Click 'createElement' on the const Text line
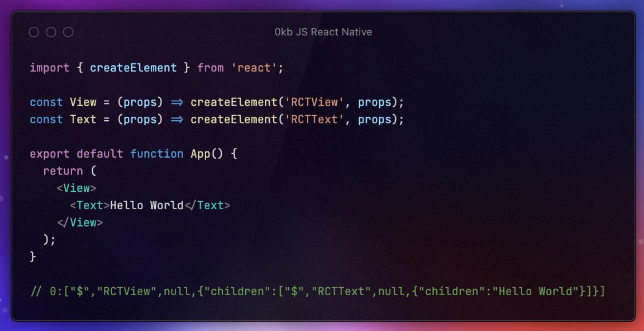This screenshot has height=331, width=644. (x=233, y=119)
